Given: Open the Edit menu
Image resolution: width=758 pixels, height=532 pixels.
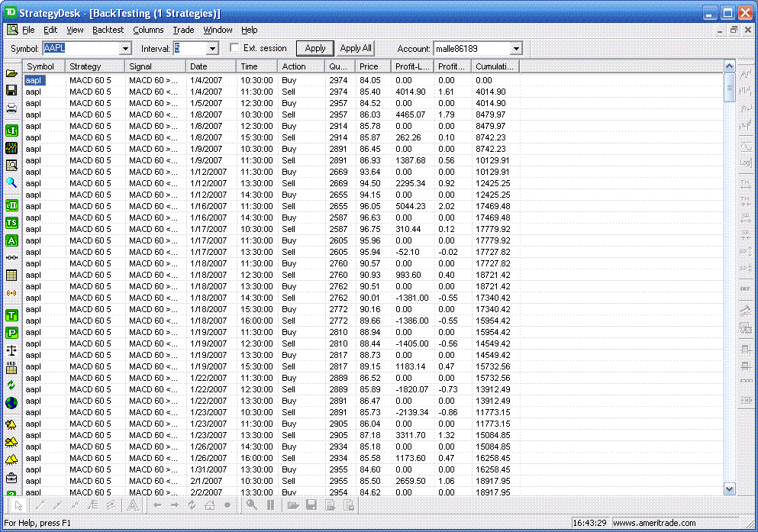Looking at the screenshot, I should (x=50, y=30).
